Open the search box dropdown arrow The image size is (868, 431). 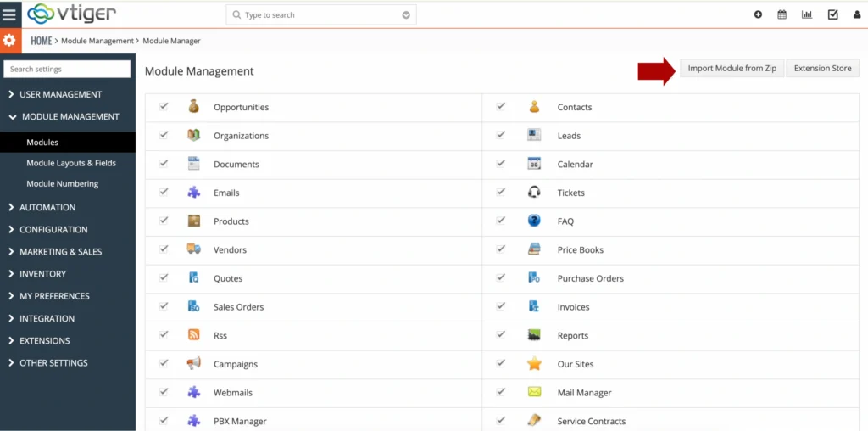point(406,15)
